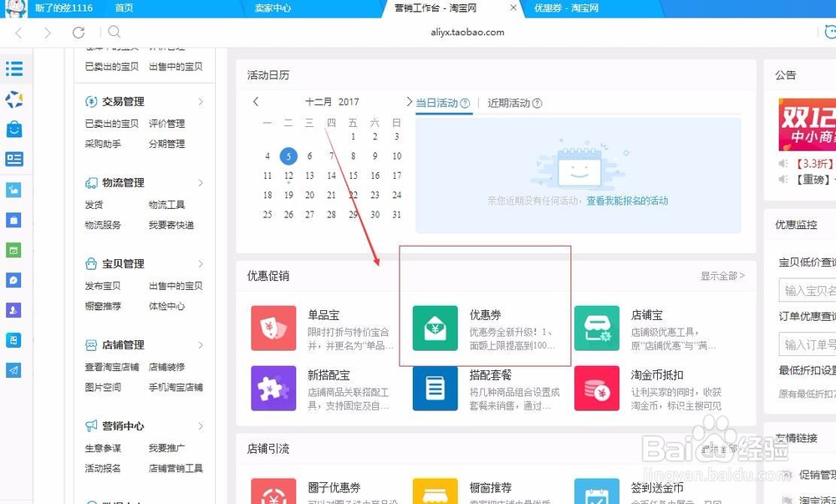The height and width of the screenshot is (504, 836).
Task: Click the 分期管理 link
Action: point(167,144)
